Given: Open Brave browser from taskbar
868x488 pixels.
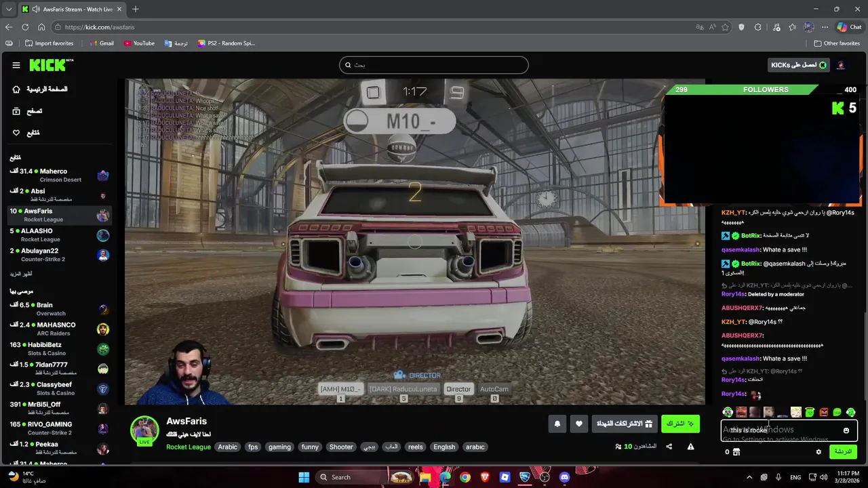Looking at the screenshot, I should tap(485, 477).
